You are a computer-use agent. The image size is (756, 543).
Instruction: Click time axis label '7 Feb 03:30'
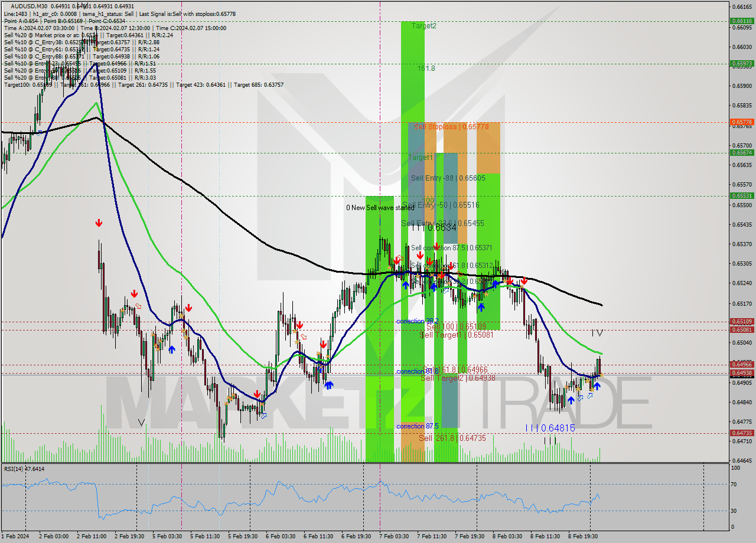394,537
